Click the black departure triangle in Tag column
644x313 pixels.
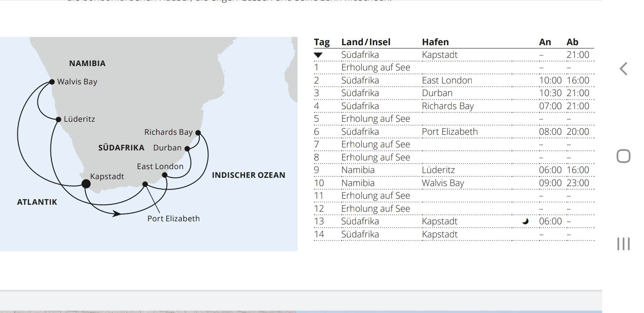tap(318, 55)
